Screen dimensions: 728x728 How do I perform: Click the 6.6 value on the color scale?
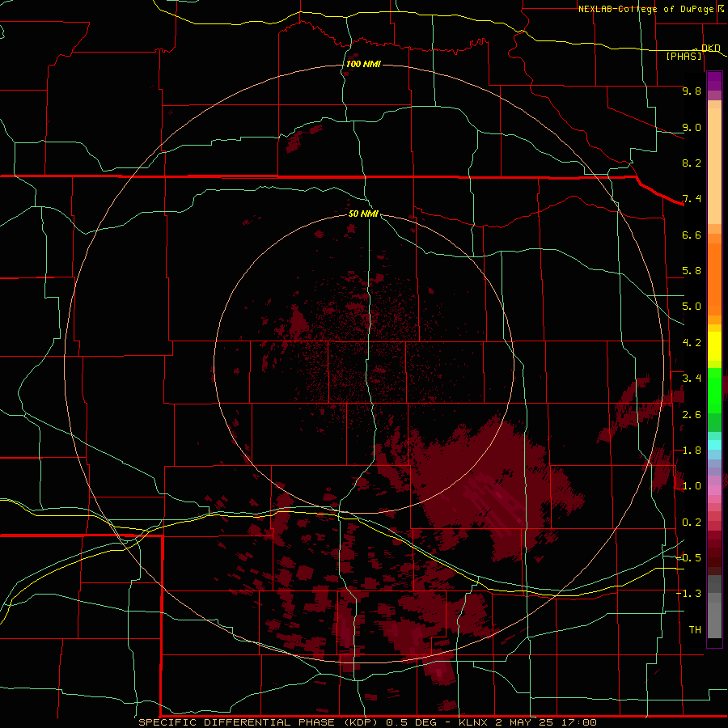(692, 235)
